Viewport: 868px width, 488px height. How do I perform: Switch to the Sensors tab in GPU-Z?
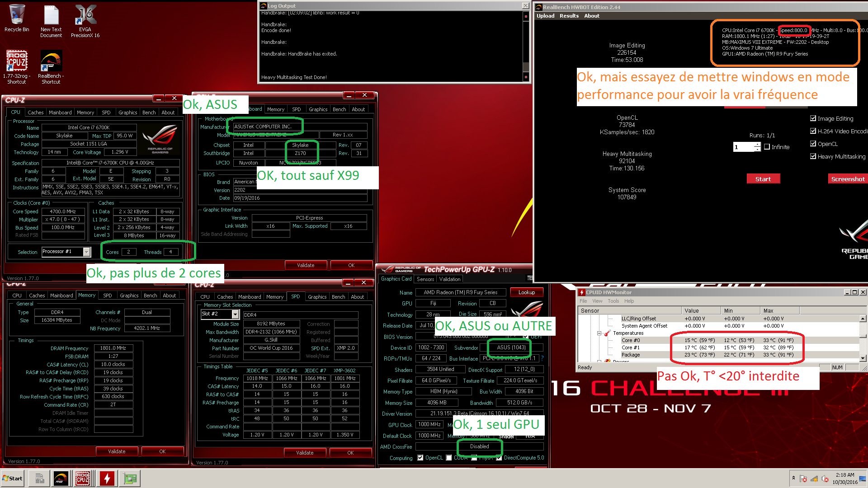pyautogui.click(x=425, y=279)
